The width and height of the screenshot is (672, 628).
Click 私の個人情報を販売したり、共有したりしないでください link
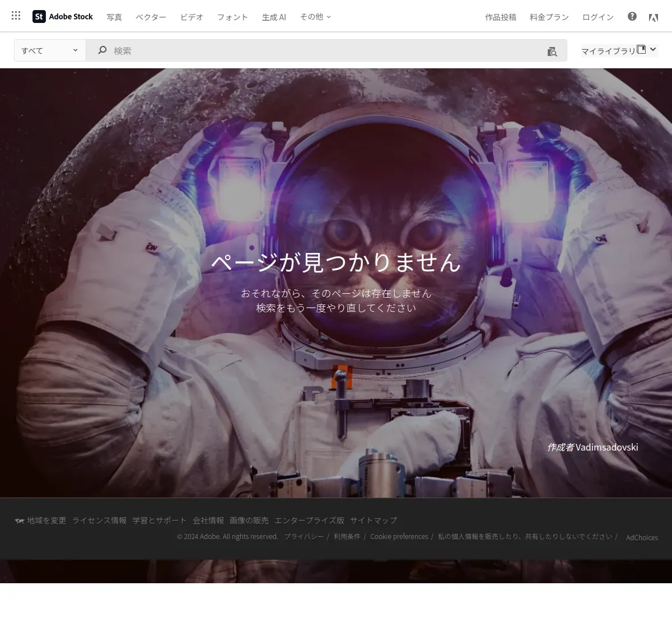(525, 537)
